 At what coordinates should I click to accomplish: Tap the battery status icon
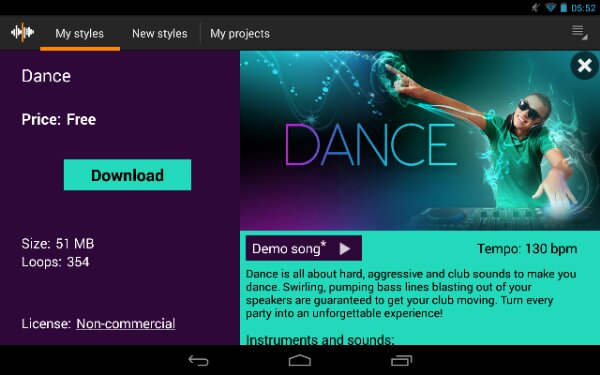564,8
